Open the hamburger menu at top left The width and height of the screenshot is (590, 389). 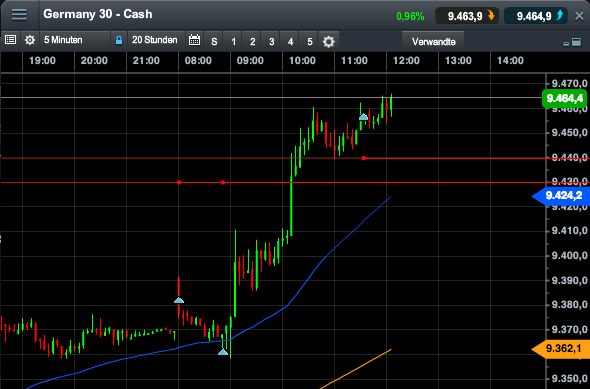19,15
